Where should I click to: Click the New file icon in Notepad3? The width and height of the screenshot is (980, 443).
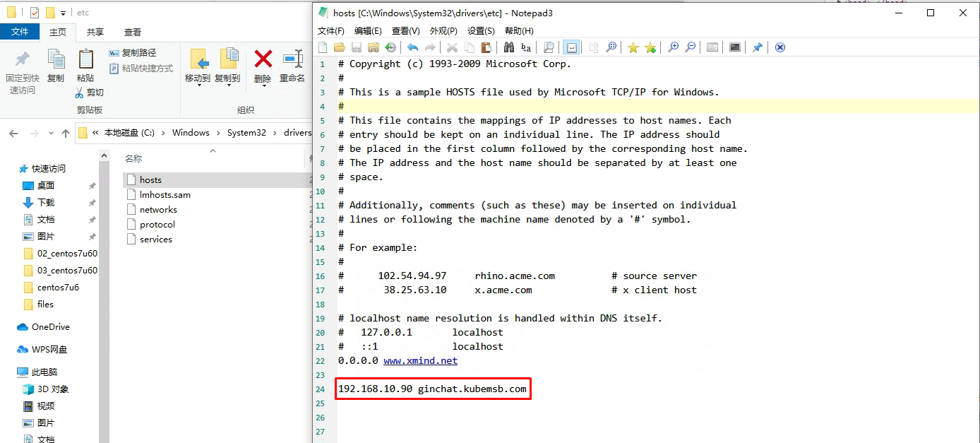coord(323,47)
